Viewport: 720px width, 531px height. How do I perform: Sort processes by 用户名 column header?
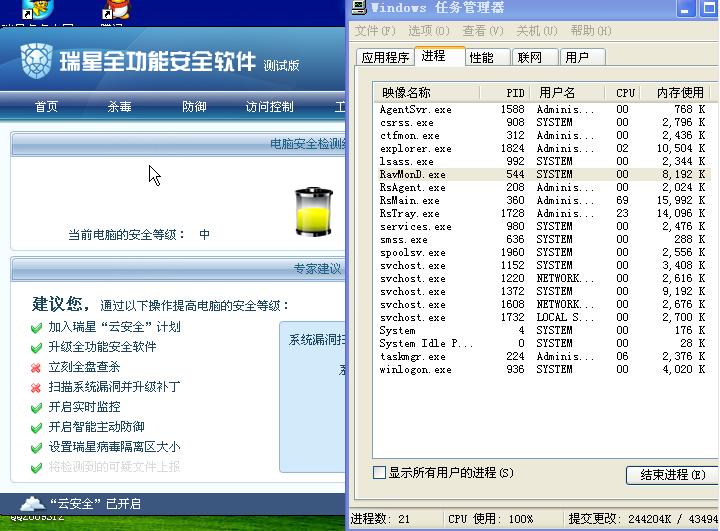(x=567, y=93)
